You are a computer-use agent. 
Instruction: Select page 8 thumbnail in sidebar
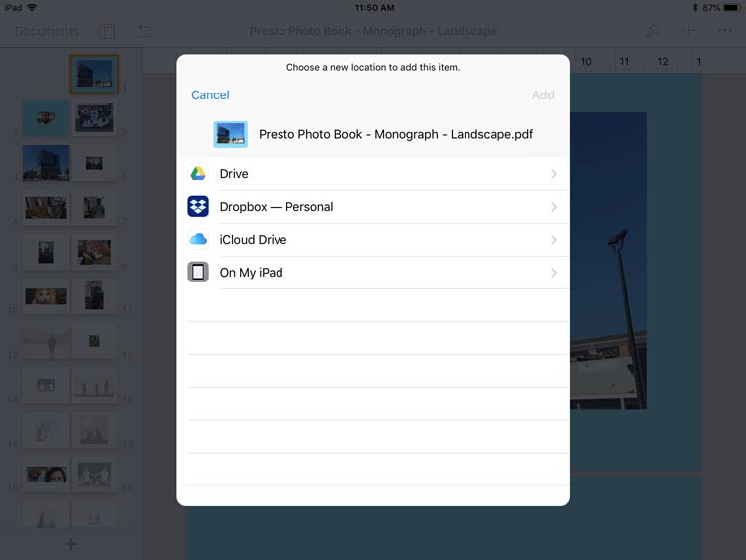coord(46,253)
